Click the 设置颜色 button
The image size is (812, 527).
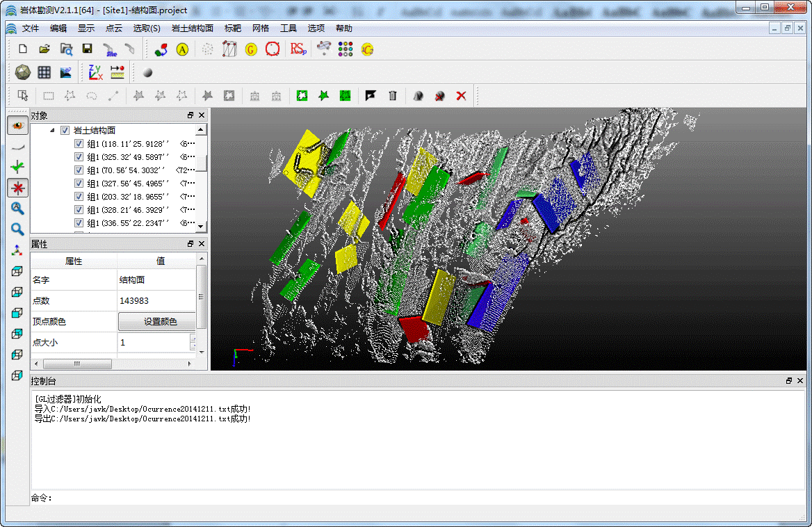point(160,322)
